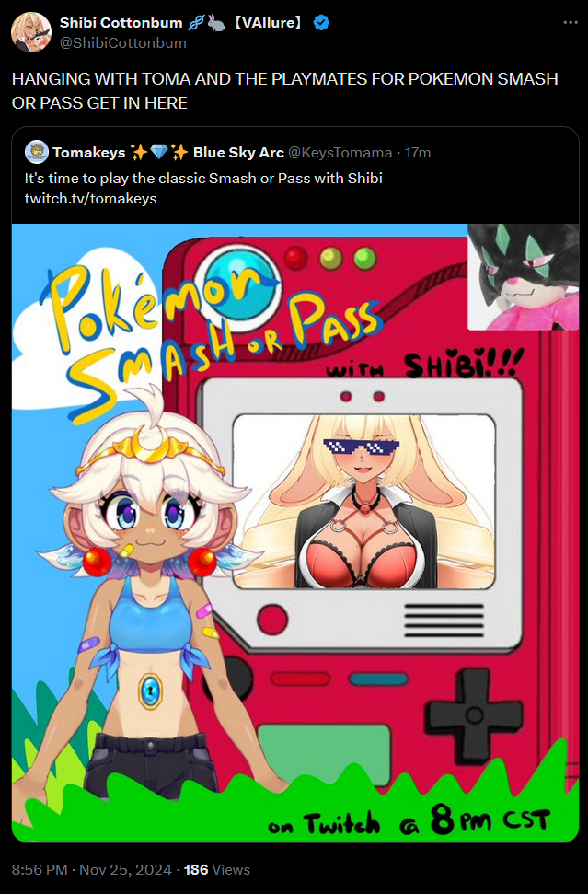Click the 8:56 PM Nov 25, 2024 timestamp

point(92,869)
